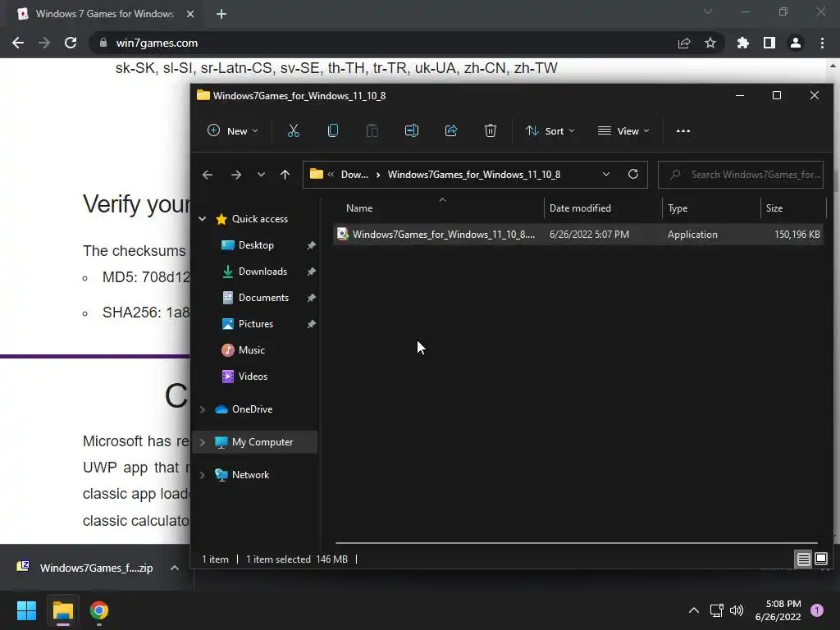Viewport: 840px width, 630px height.
Task: Open the address bar history dropdown
Action: point(606,175)
